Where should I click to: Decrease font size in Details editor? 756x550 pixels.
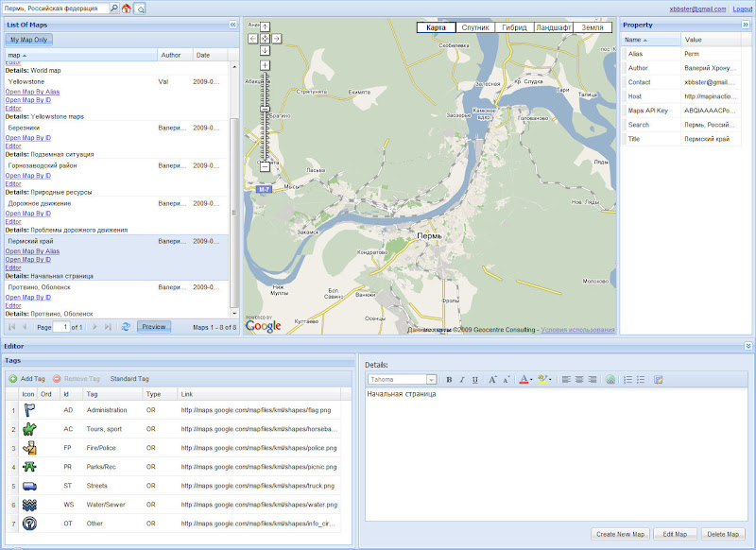[x=506, y=380]
